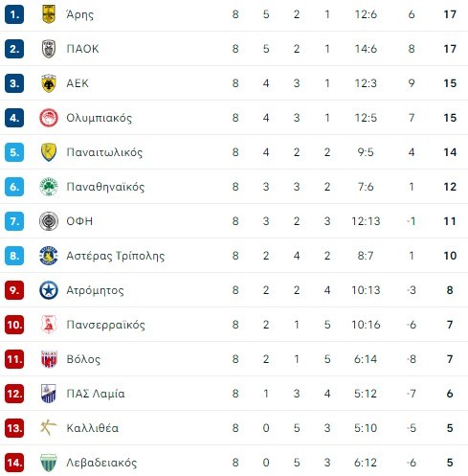Open the Λεβαδειακός team name link
The image size is (468, 476).
[x=101, y=463]
